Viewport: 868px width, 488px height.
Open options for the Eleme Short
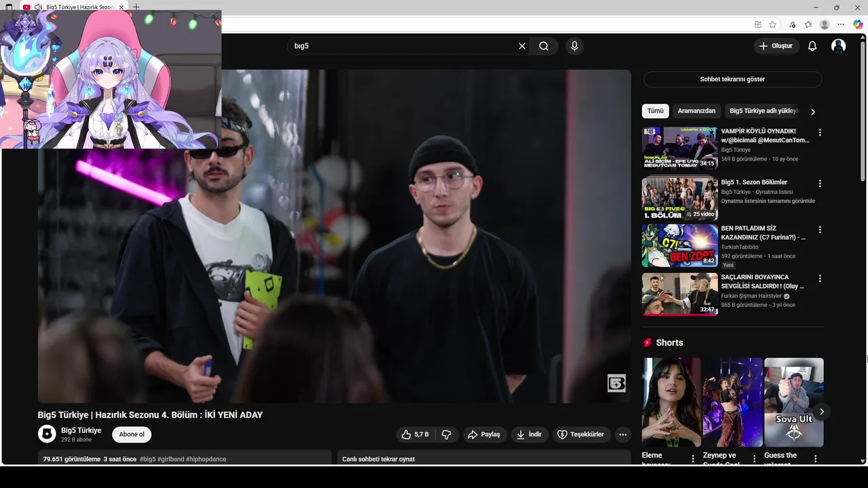tap(693, 459)
